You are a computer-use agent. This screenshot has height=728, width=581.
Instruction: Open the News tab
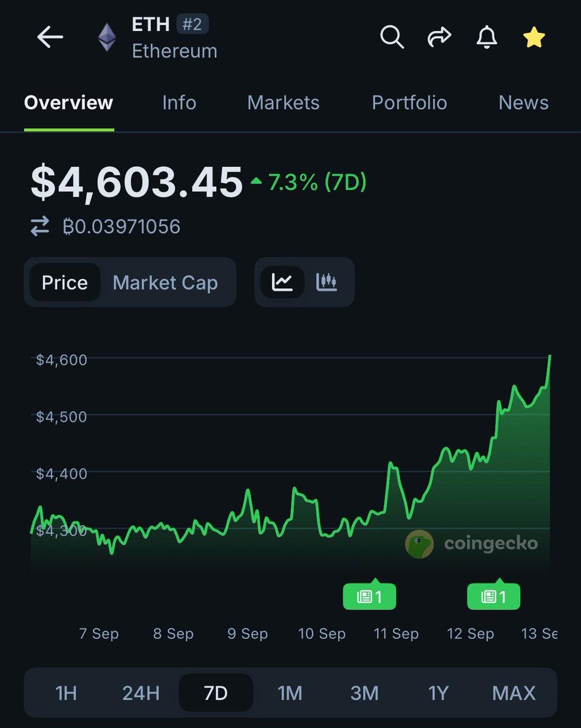click(x=523, y=103)
